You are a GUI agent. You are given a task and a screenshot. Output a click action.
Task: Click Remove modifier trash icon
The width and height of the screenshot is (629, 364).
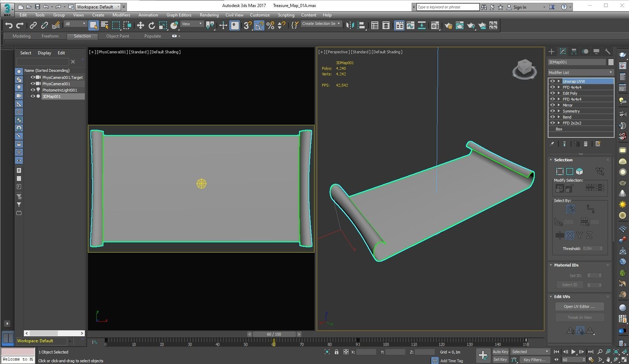[x=586, y=144]
